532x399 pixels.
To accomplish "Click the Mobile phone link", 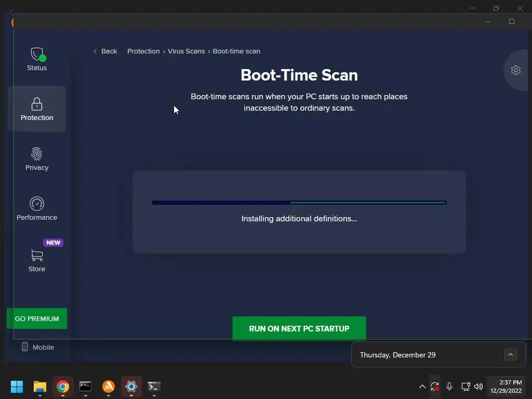I will click(x=38, y=347).
